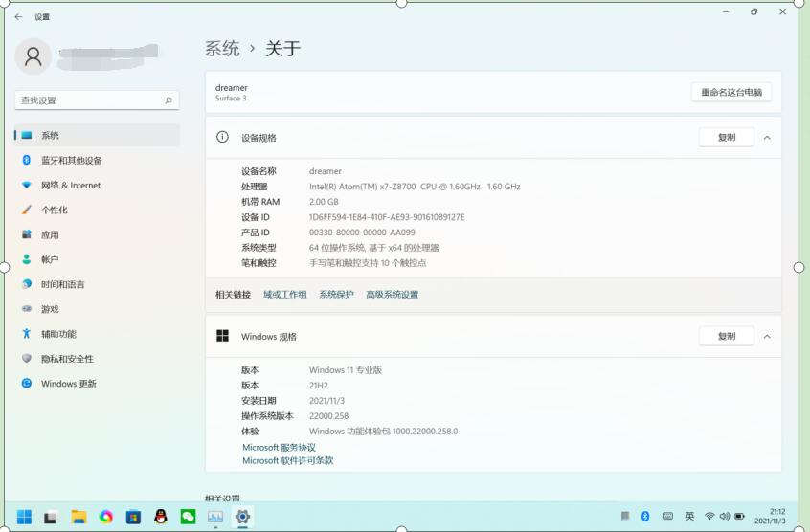Click the 21H2 version value
810x532 pixels.
coord(318,386)
